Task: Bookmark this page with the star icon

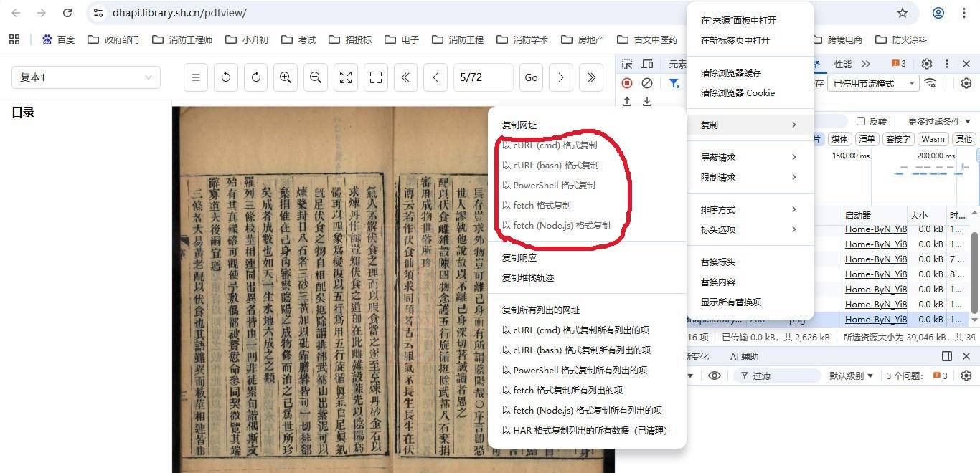Action: click(x=903, y=13)
